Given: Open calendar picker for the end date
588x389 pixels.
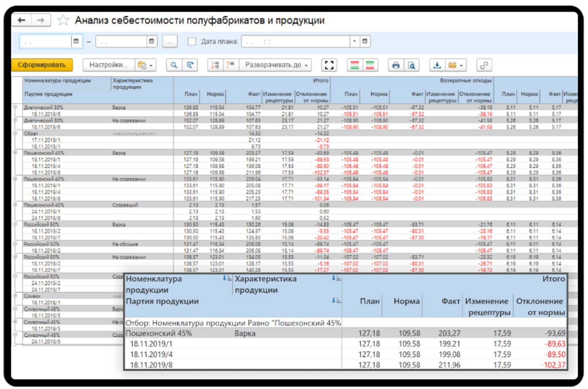Looking at the screenshot, I should pos(152,41).
